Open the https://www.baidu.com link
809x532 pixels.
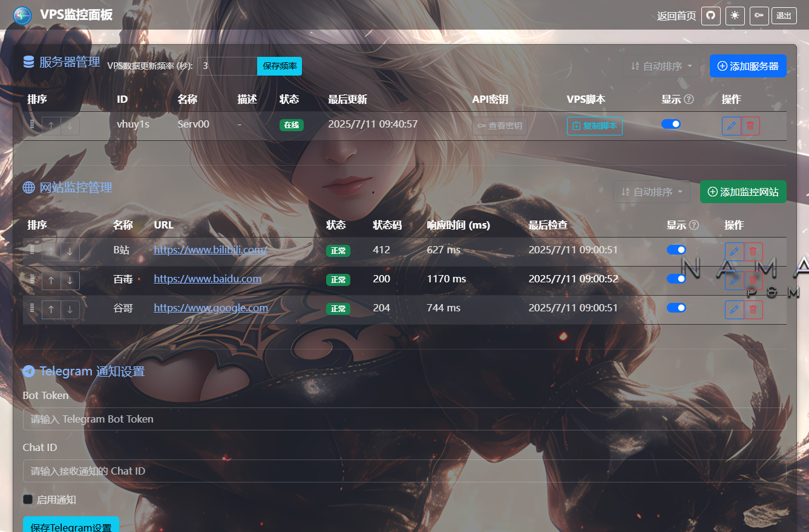208,279
